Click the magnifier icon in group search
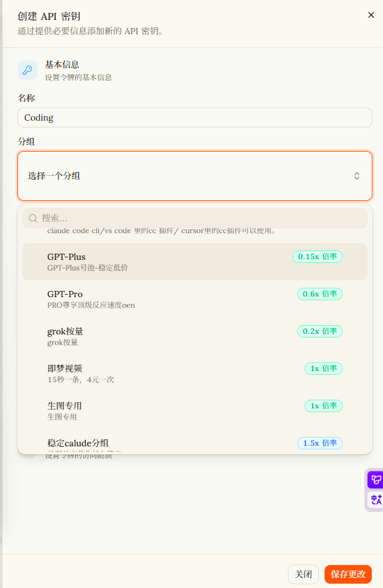 pos(33,218)
